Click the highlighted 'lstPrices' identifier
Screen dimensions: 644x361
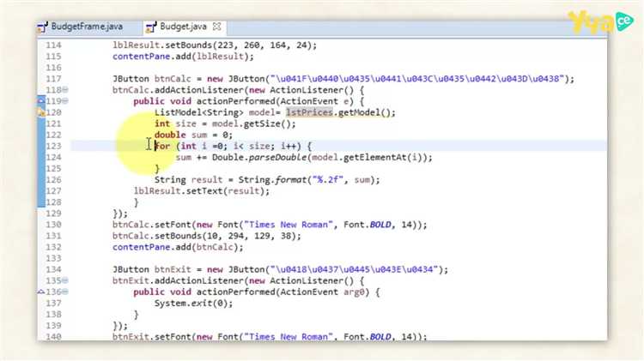309,112
